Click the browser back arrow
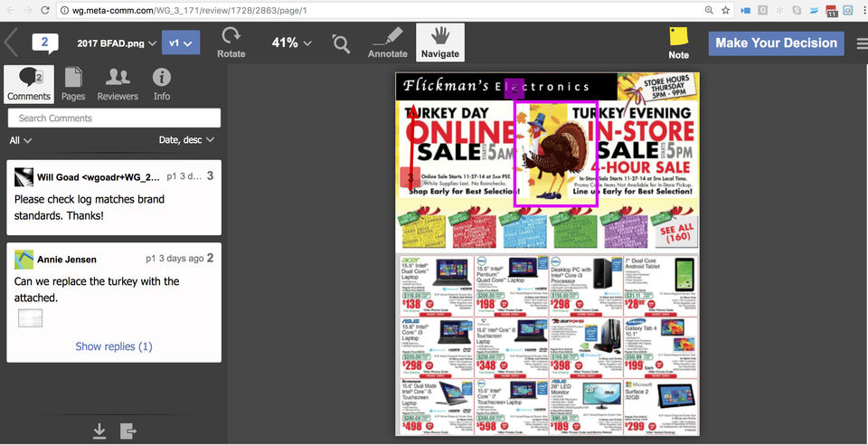868x445 pixels. point(9,10)
